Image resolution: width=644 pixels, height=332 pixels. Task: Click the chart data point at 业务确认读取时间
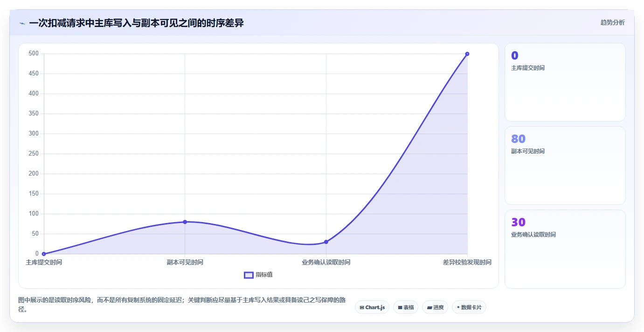coord(326,242)
